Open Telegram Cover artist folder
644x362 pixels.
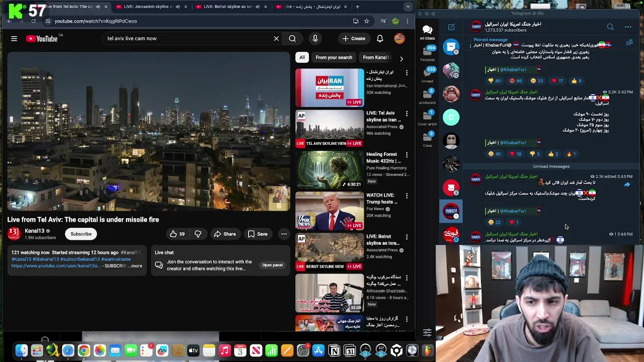click(427, 118)
